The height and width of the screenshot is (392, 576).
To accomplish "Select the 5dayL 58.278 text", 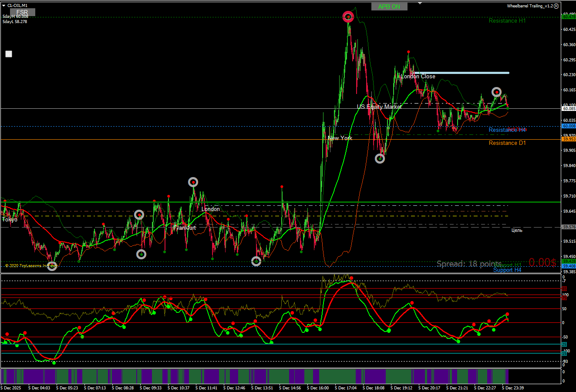I will [x=15, y=21].
